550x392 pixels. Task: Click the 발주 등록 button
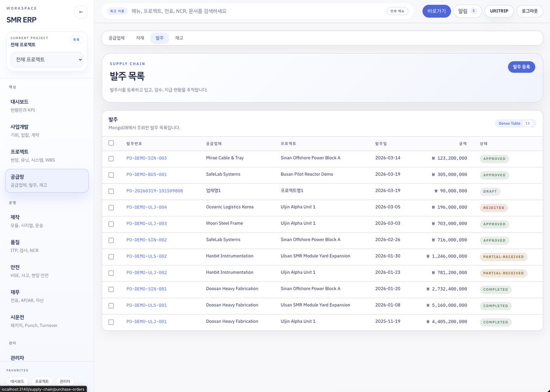point(522,67)
